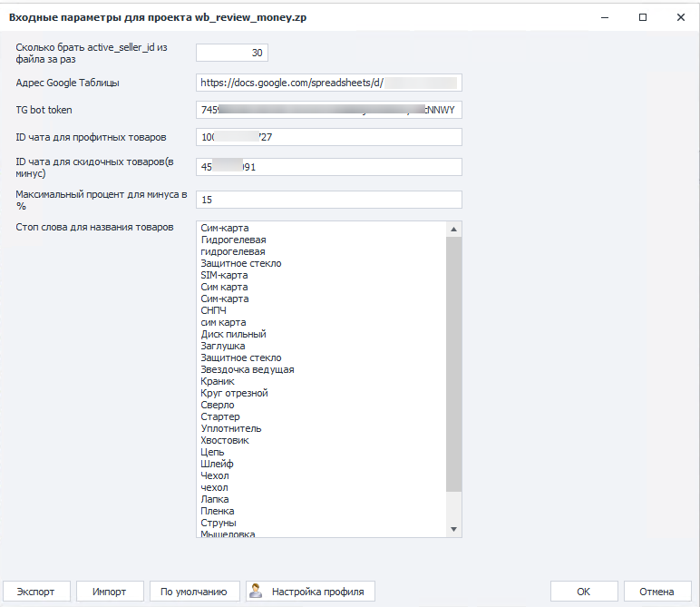Select the line "Пленка"
This screenshot has width=700, height=607.
(218, 511)
